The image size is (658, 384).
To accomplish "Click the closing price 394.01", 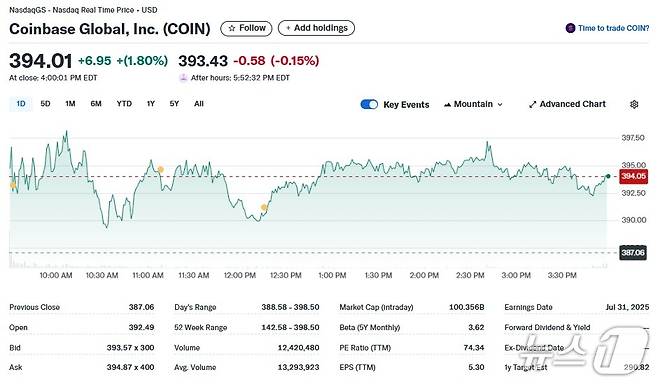I will pyautogui.click(x=41, y=61).
